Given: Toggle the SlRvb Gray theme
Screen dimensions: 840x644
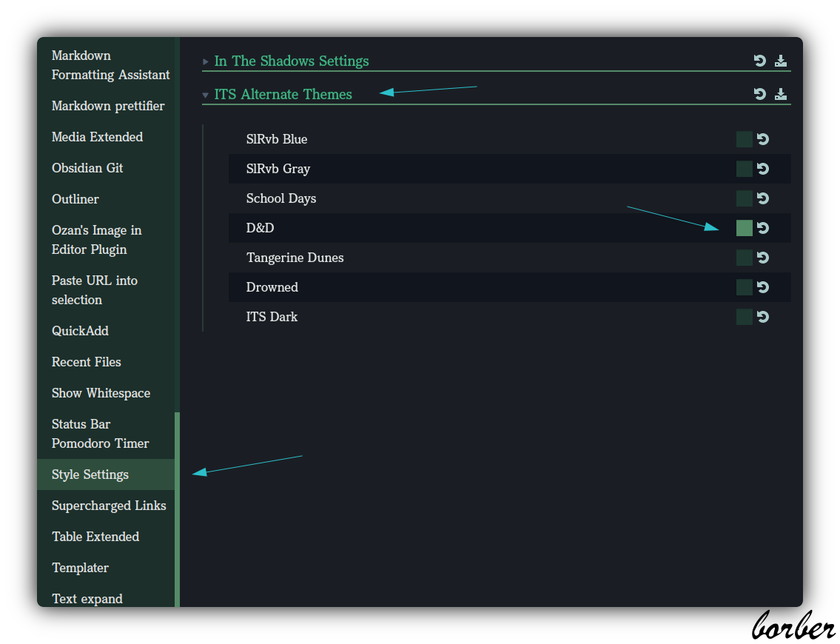Looking at the screenshot, I should [x=744, y=169].
